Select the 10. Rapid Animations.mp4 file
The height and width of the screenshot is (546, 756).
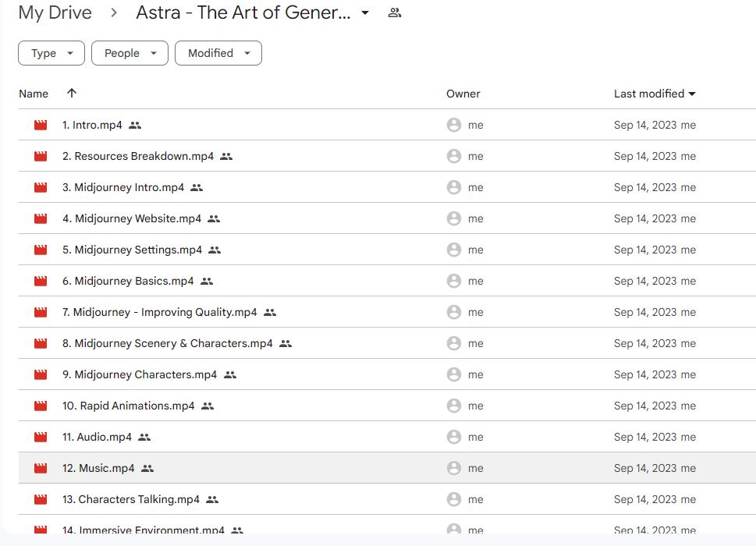point(128,406)
